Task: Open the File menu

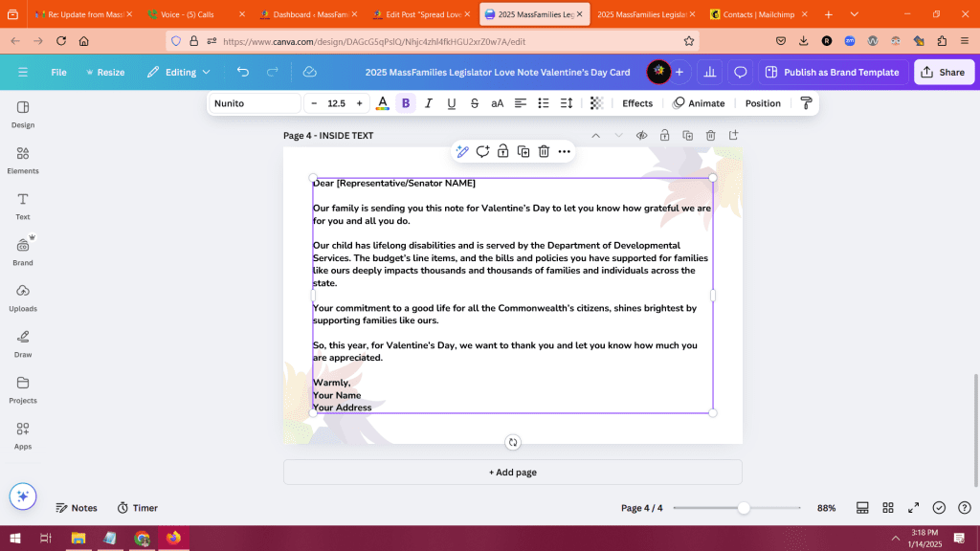Action: click(58, 73)
